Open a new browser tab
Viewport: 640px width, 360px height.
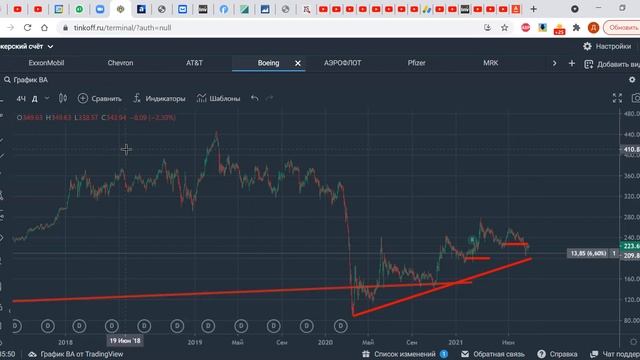coord(533,9)
